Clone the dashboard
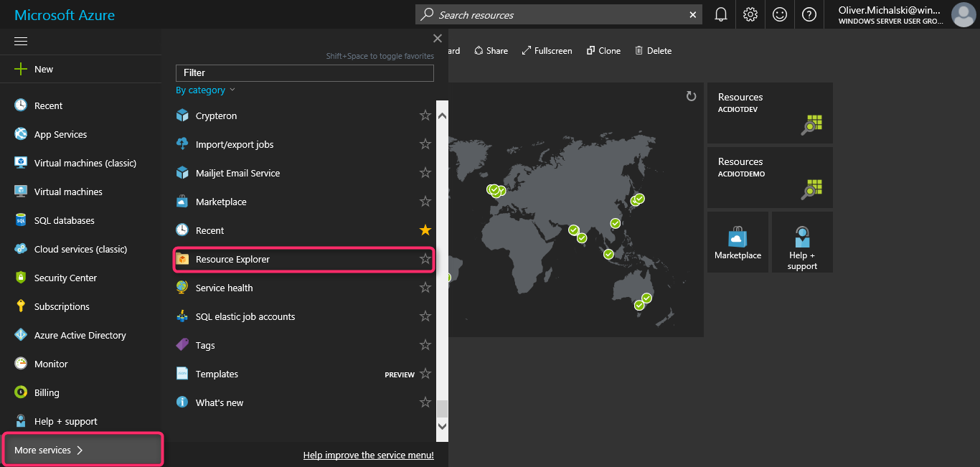 [603, 51]
